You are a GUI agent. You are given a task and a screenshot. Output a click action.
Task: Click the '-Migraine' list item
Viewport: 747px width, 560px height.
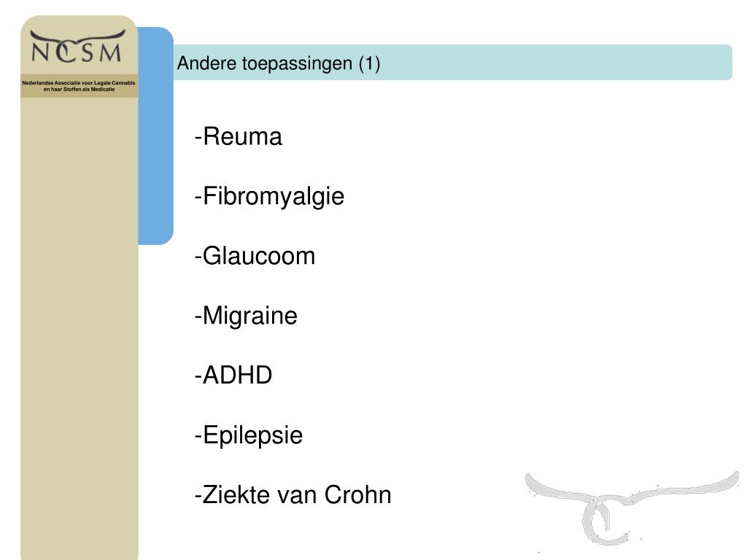tap(246, 316)
